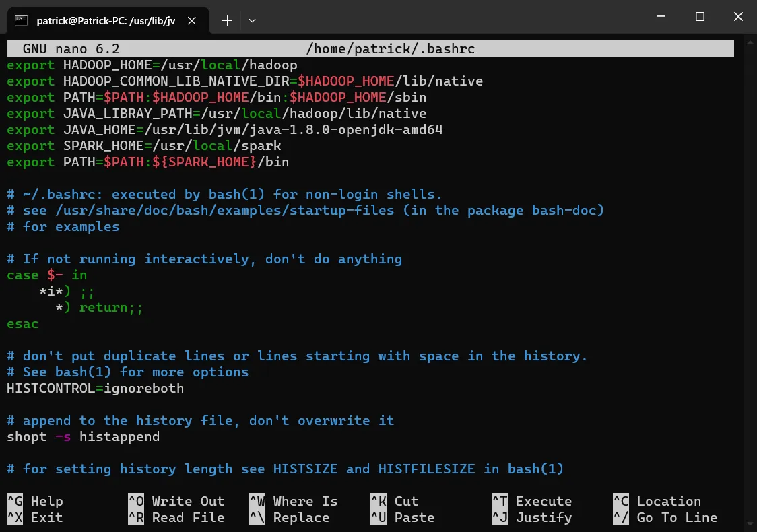Click the '*) return;;' line
The image size is (757, 532).
pyautogui.click(x=100, y=308)
